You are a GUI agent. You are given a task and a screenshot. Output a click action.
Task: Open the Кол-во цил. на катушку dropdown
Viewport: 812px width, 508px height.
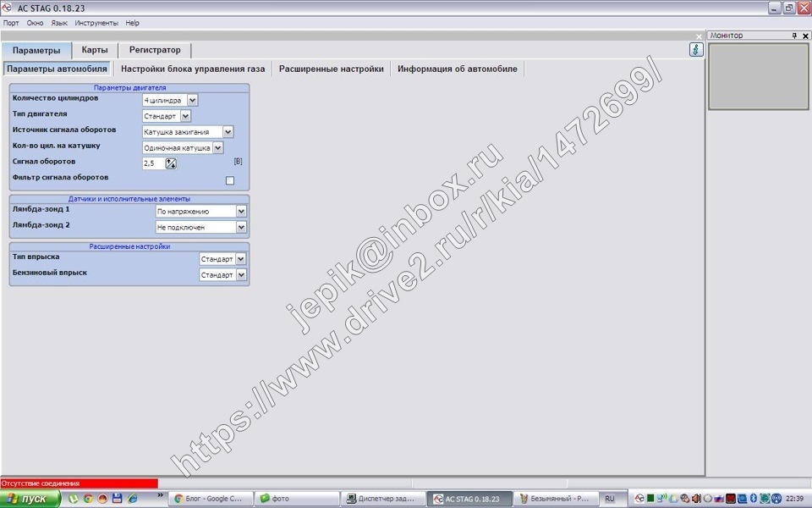click(x=218, y=147)
